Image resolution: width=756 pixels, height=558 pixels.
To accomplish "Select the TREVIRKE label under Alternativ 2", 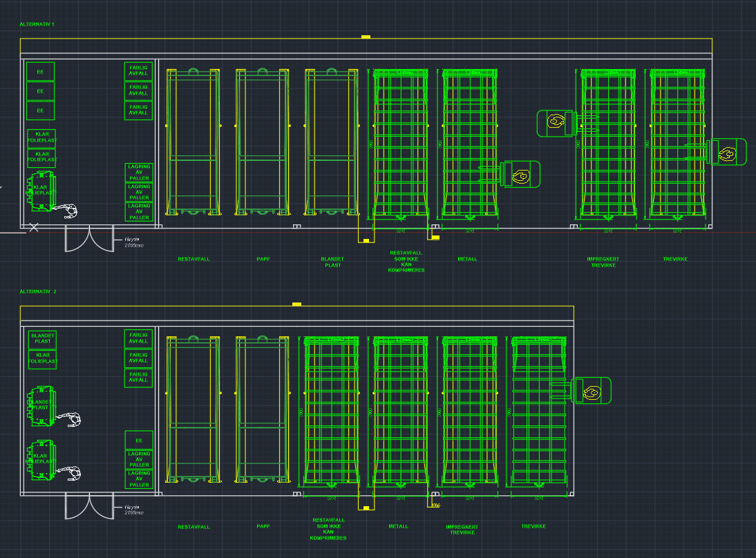I will click(533, 526).
